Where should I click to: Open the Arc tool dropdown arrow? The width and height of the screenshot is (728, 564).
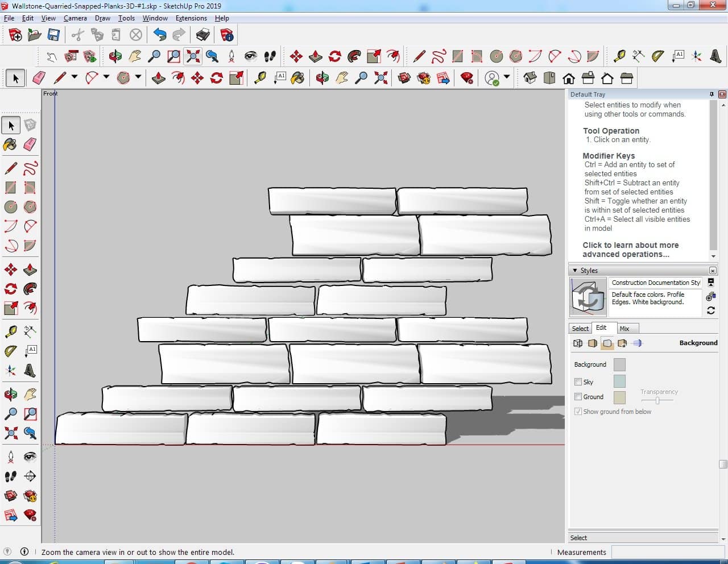[x=106, y=77]
